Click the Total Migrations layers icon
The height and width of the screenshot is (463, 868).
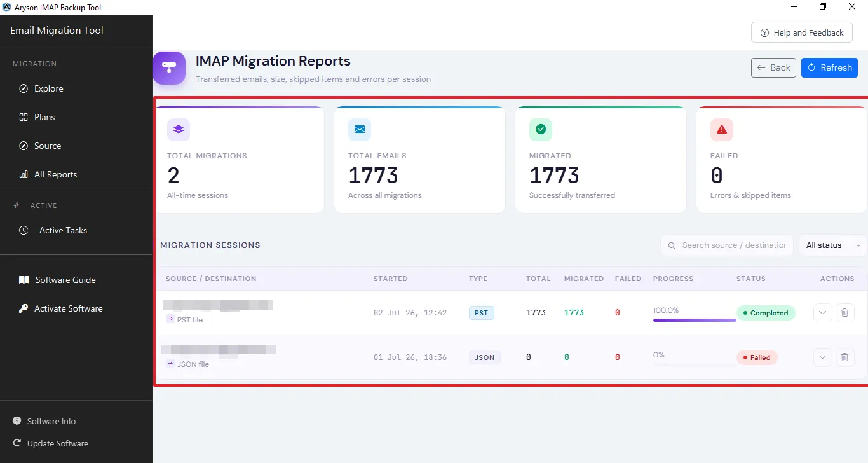coord(179,129)
